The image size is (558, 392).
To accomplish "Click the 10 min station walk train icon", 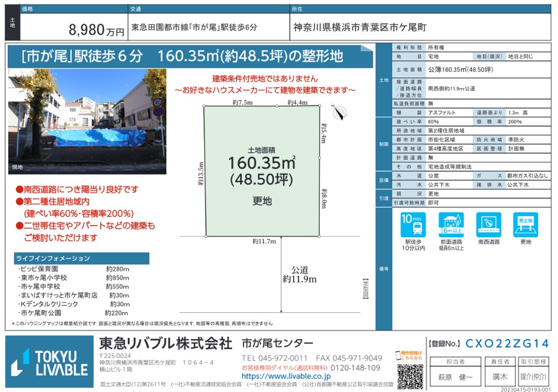I will click(x=413, y=225).
